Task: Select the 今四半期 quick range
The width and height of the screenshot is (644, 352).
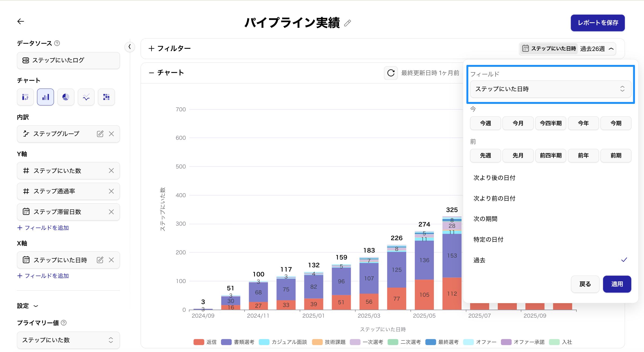Action: (x=551, y=123)
